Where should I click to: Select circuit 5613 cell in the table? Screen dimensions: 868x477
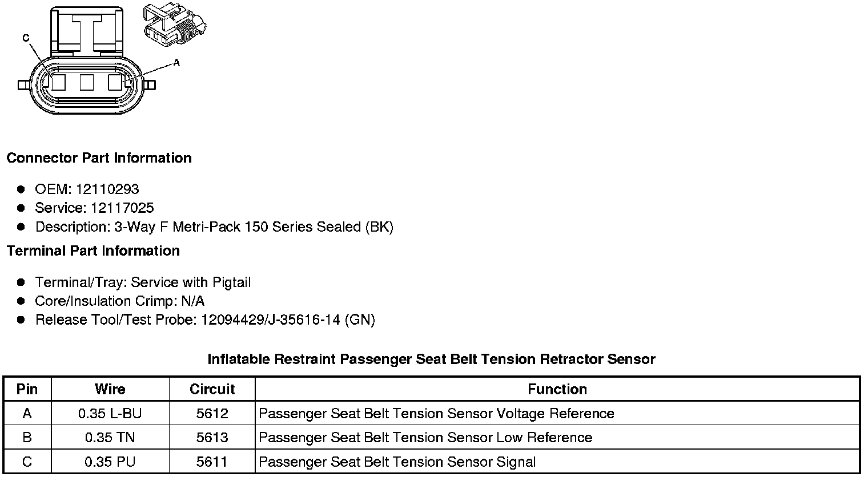tap(212, 438)
